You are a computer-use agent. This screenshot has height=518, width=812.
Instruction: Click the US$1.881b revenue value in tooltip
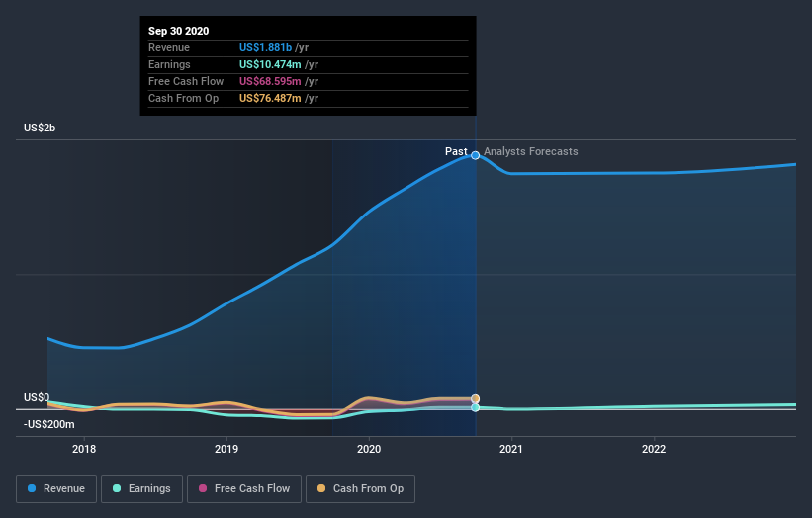(x=265, y=47)
